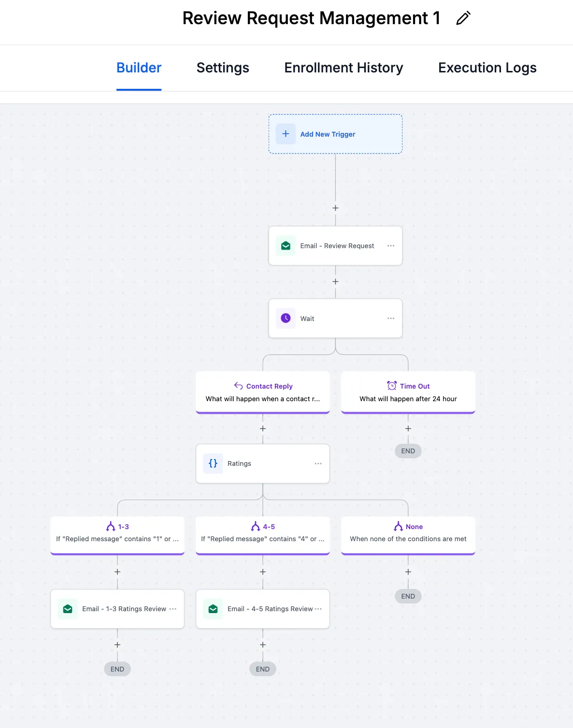This screenshot has width=573, height=728.
Task: Open the None condition branch
Action: click(x=408, y=532)
